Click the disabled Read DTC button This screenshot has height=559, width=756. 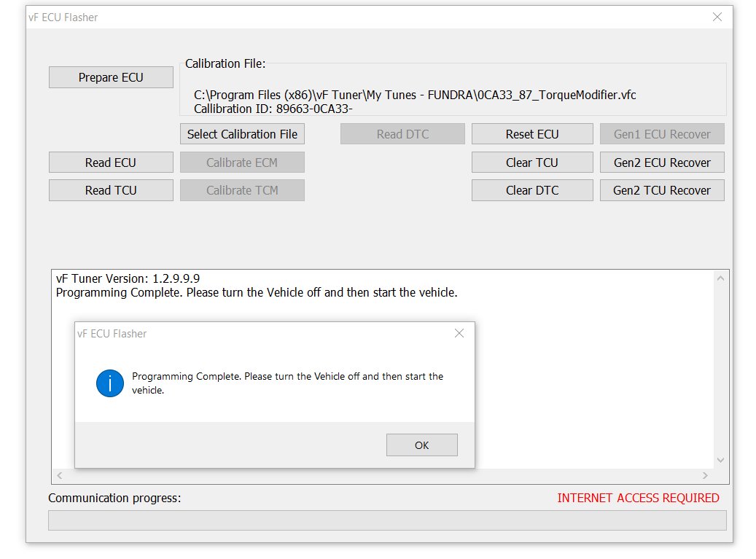[x=402, y=134]
